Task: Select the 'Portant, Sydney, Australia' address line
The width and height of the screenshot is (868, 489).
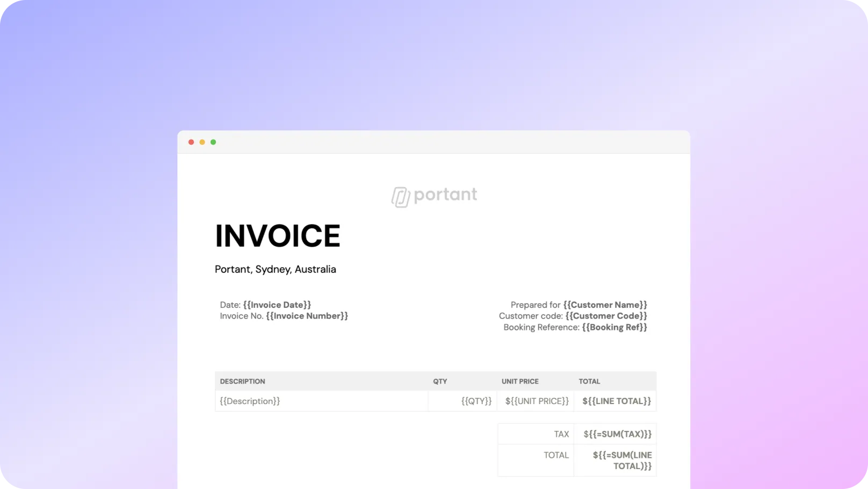Action: pyautogui.click(x=276, y=269)
